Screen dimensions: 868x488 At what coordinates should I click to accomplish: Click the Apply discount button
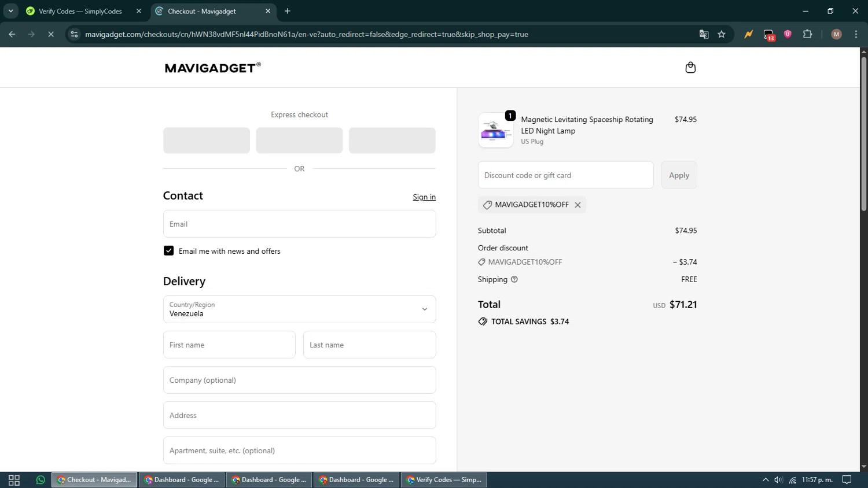click(679, 175)
